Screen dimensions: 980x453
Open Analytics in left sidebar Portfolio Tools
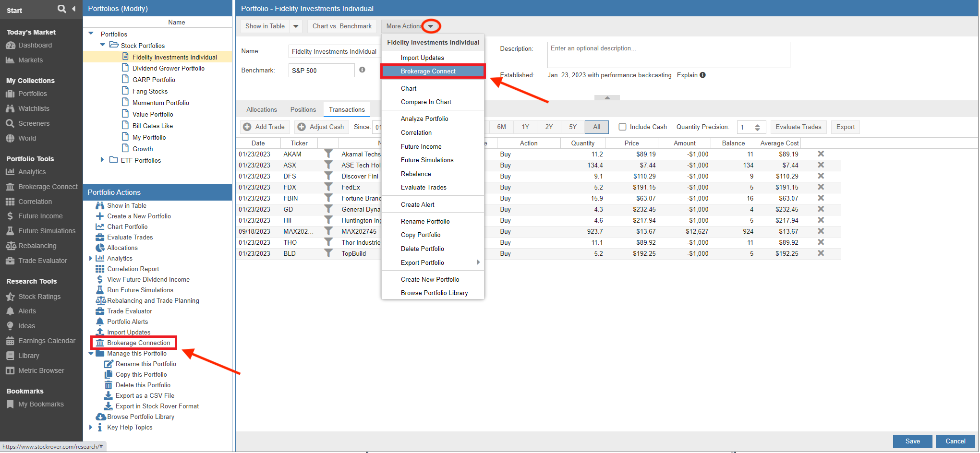tap(32, 172)
